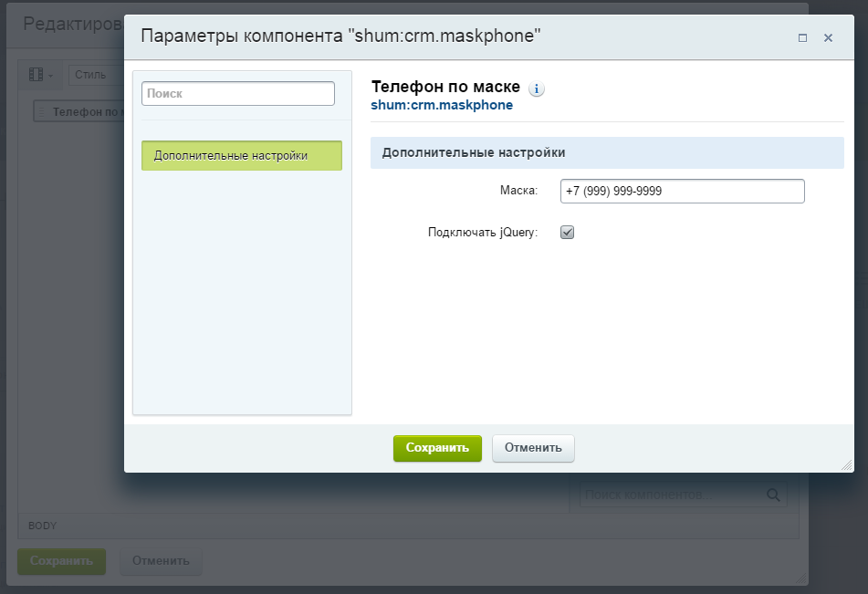
Task: Click into the Маска input field
Action: tap(682, 191)
